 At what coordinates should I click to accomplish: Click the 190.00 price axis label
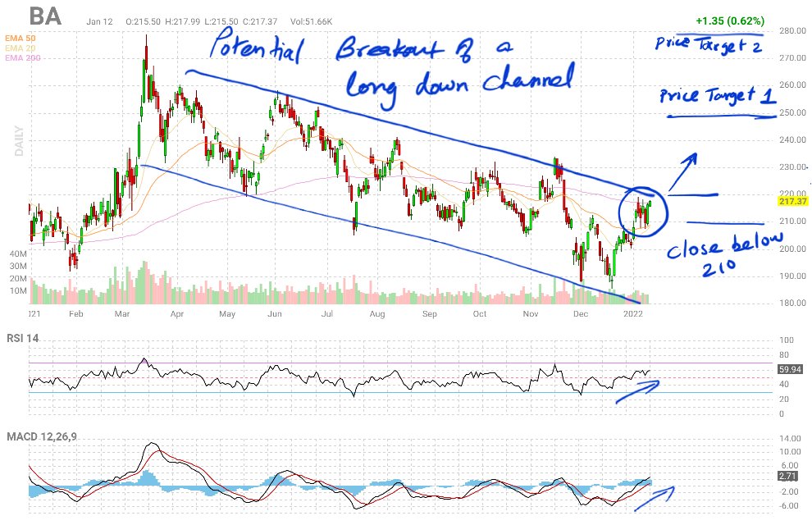pos(792,276)
